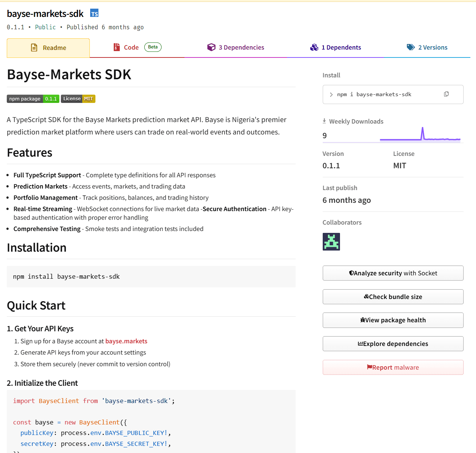This screenshot has height=453, width=476.
Task: Click '1. Get Your API Keys' heading
Action: point(40,329)
